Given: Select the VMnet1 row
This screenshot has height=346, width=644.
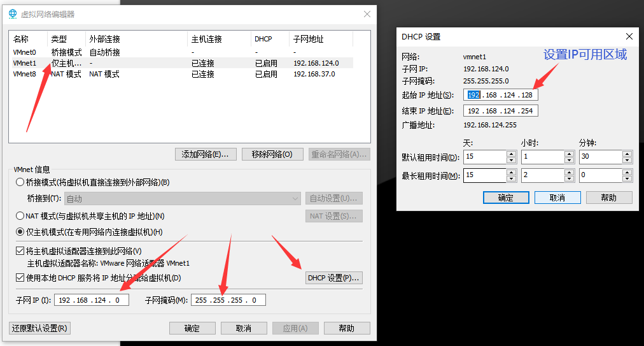Looking at the screenshot, I should [x=181, y=63].
